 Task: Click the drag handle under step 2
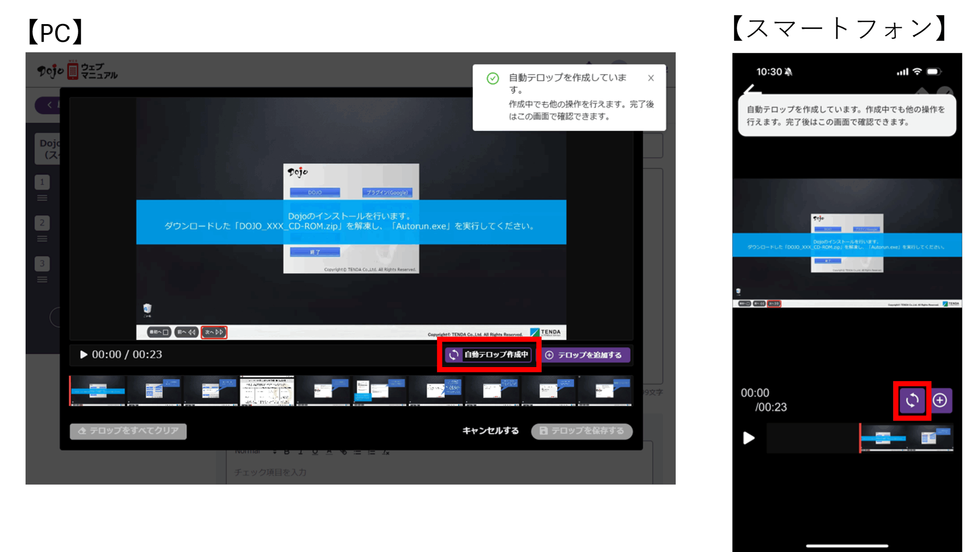tap(42, 239)
